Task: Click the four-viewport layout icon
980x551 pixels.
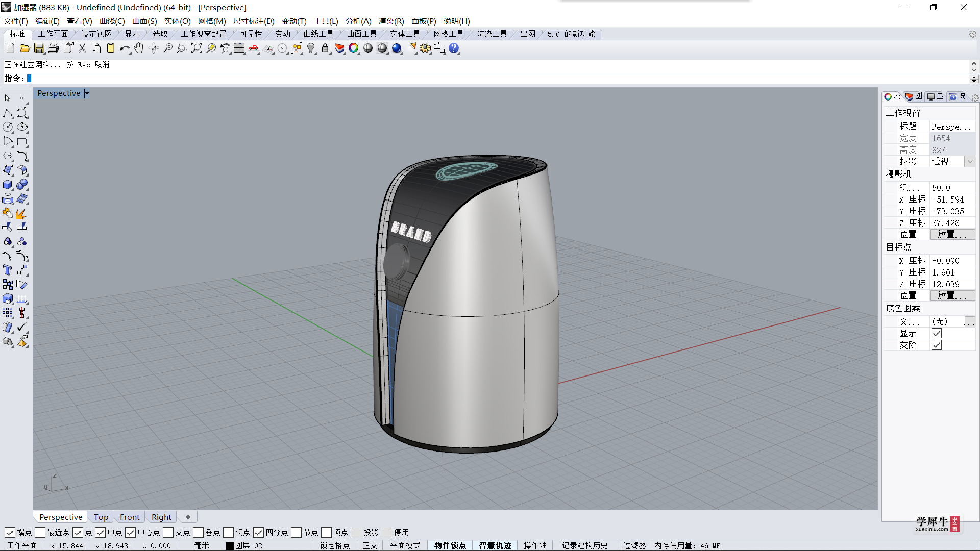Action: point(239,48)
